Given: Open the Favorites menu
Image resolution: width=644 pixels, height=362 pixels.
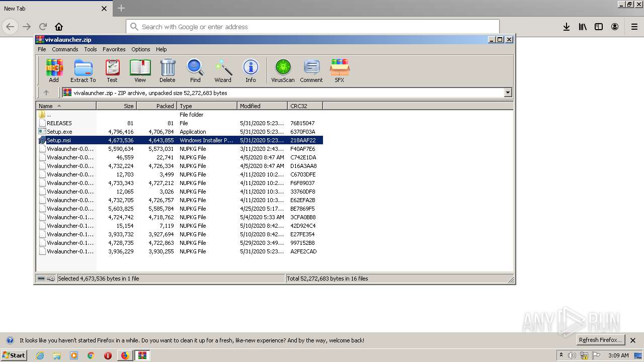Looking at the screenshot, I should 114,49.
